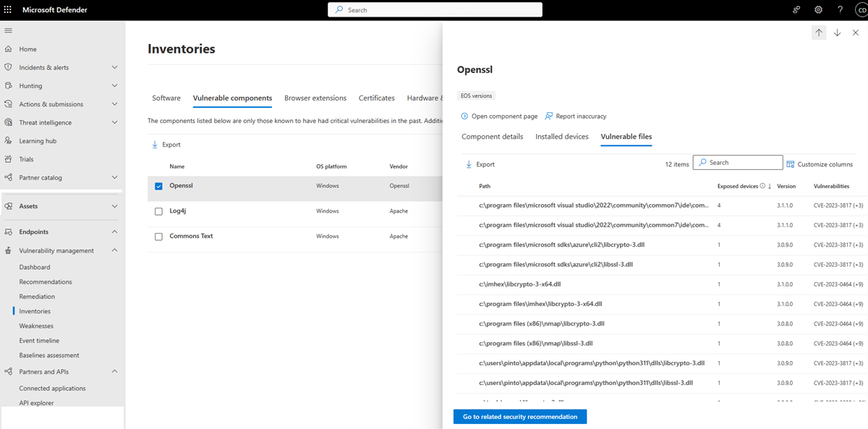Screen dimensions: 868x429
Task: Click Go to related security recommendation
Action: pyautogui.click(x=520, y=417)
